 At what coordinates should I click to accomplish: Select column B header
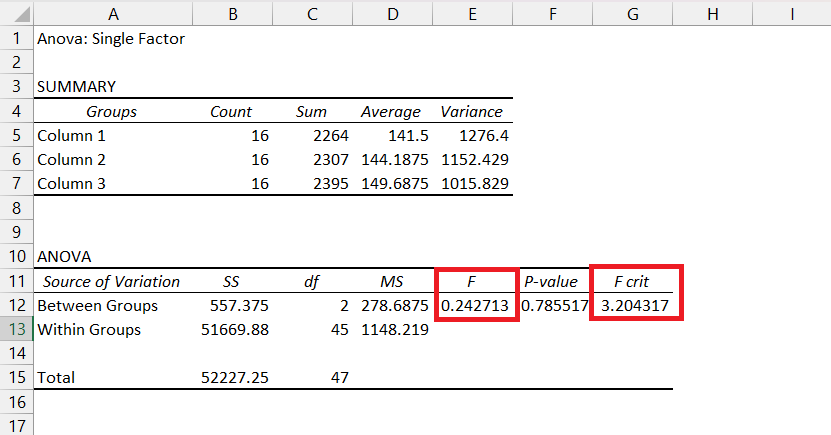(x=233, y=14)
